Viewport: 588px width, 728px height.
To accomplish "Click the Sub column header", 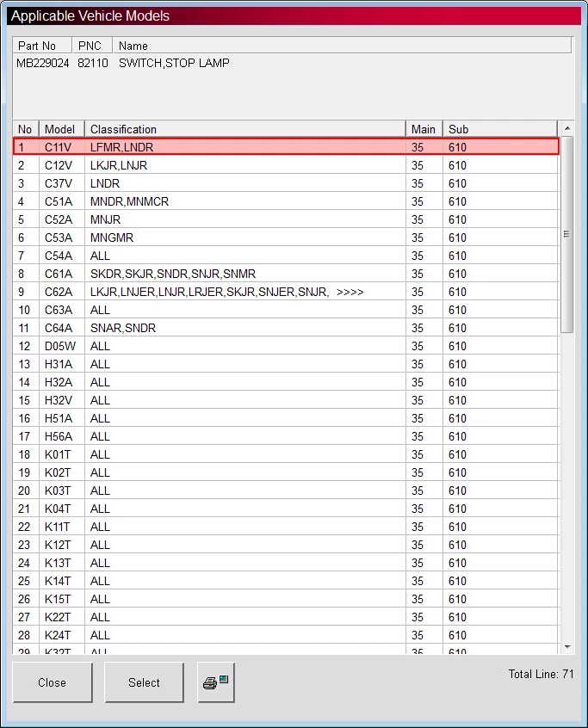I will 500,129.
